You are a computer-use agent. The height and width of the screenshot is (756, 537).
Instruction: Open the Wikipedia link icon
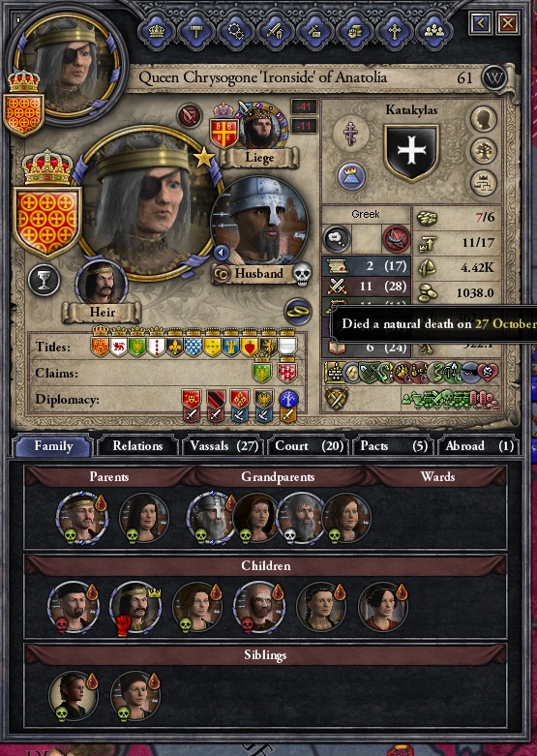pos(494,77)
